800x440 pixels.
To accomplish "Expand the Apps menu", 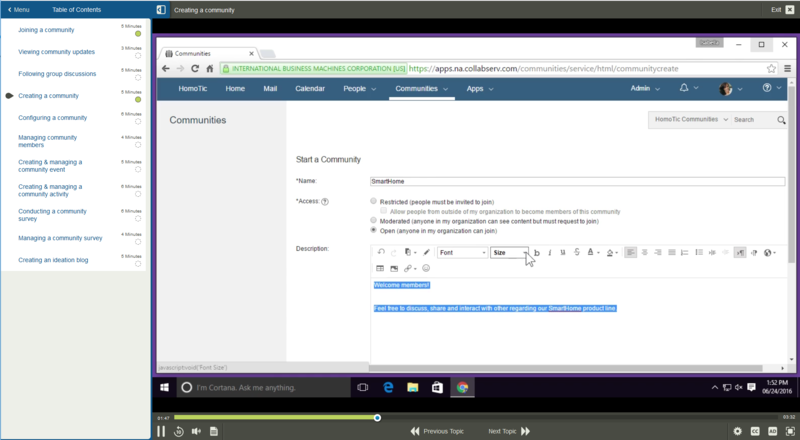I will pyautogui.click(x=480, y=89).
